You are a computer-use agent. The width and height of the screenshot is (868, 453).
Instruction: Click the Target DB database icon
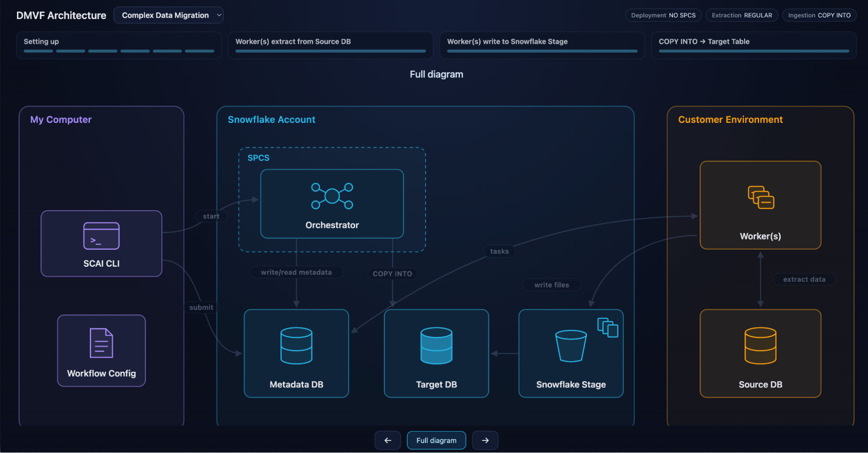point(436,346)
